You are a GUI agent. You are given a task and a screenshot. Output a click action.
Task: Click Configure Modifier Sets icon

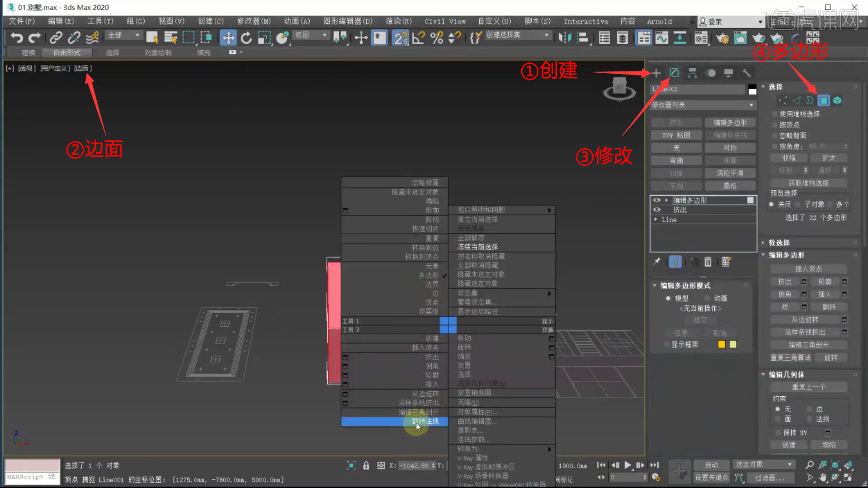coord(726,262)
